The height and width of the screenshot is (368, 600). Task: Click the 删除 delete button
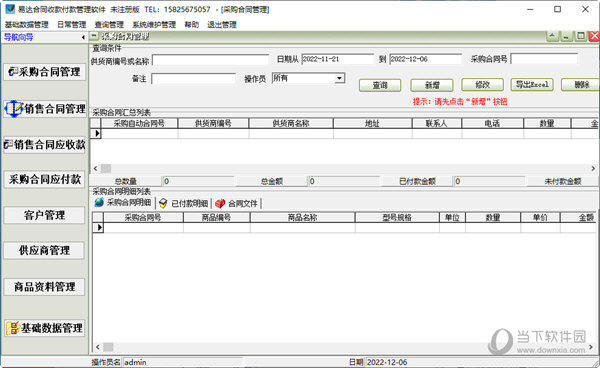[x=581, y=85]
